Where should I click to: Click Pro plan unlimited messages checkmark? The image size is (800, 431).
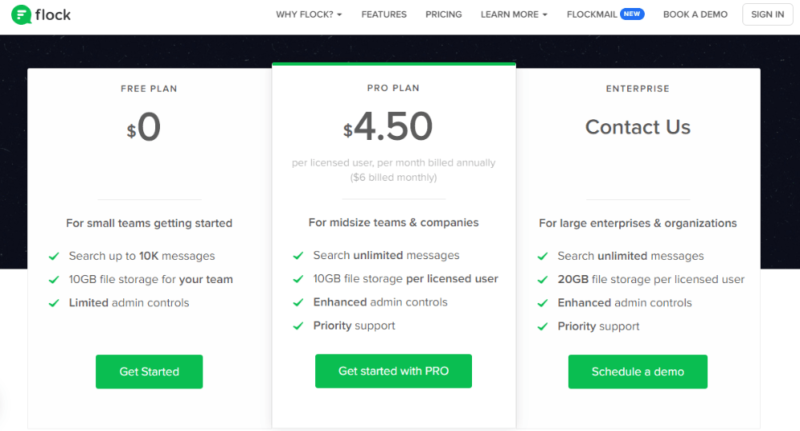click(297, 256)
